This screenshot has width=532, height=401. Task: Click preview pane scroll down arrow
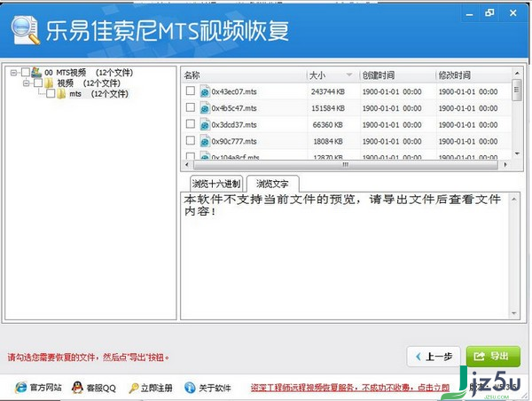tap(514, 313)
